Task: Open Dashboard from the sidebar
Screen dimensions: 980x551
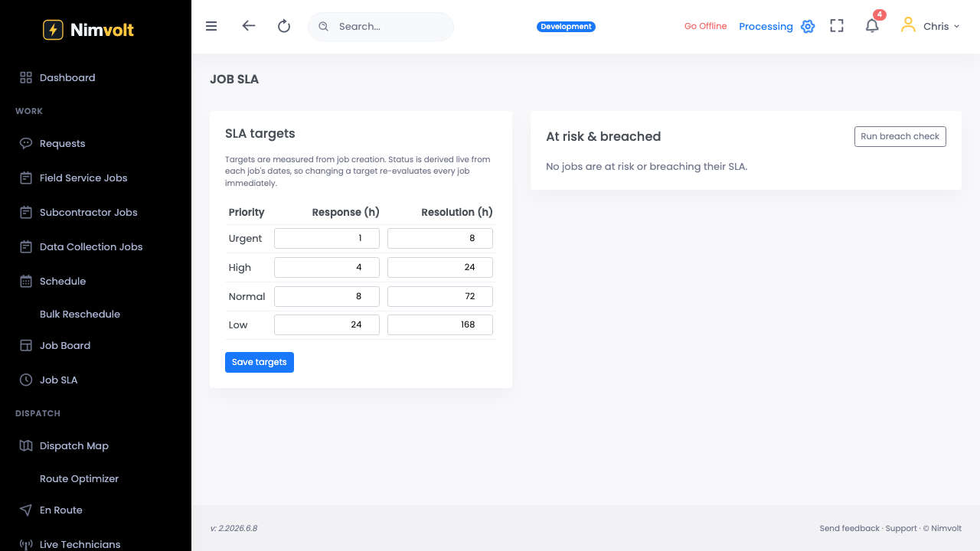Action: [67, 77]
